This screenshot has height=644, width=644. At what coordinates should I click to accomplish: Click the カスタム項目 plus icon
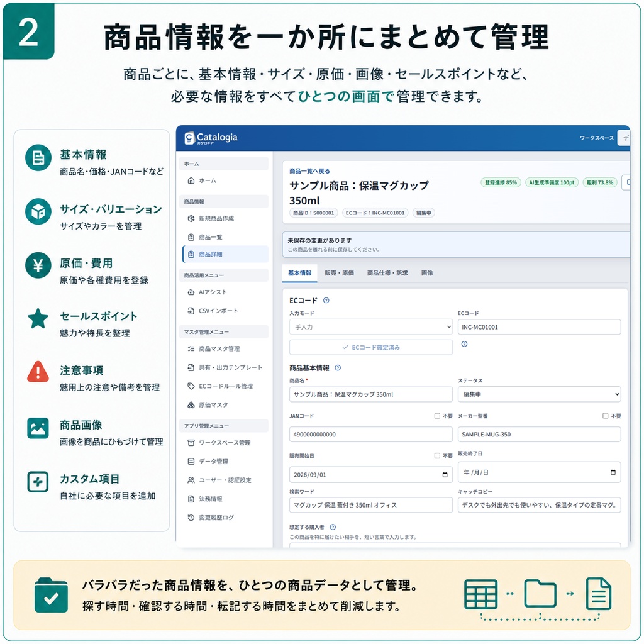click(38, 482)
